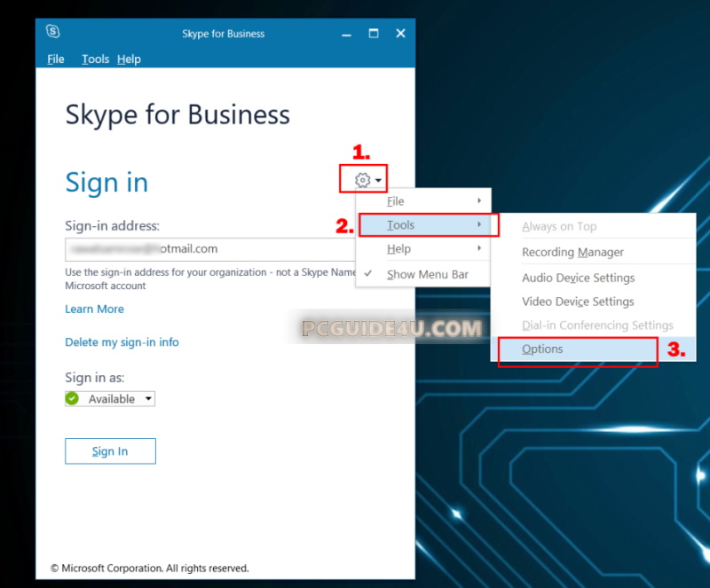Close the Skype for Business window

tap(400, 34)
